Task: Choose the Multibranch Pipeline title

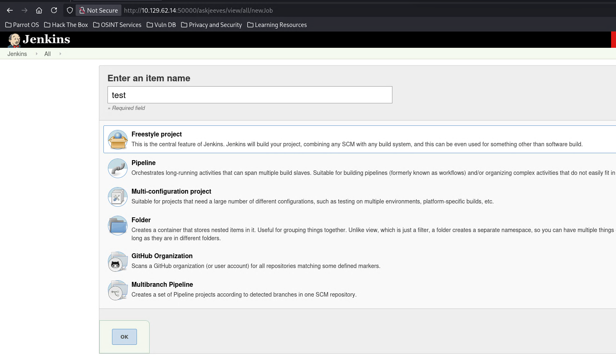Action: 162,284
